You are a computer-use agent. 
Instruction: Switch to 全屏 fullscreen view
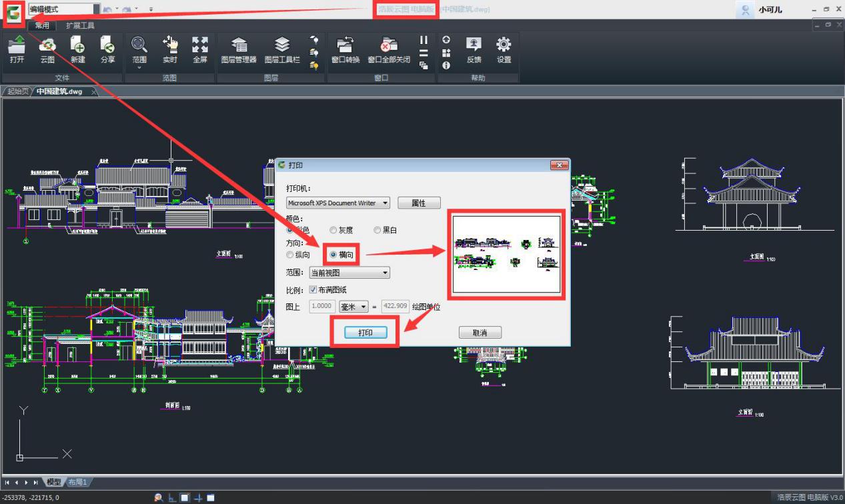[x=200, y=47]
